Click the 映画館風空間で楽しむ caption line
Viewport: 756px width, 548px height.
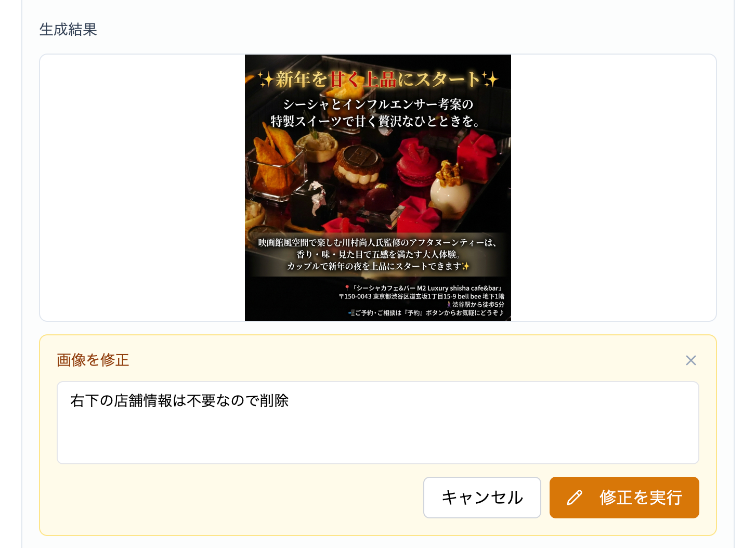click(378, 243)
